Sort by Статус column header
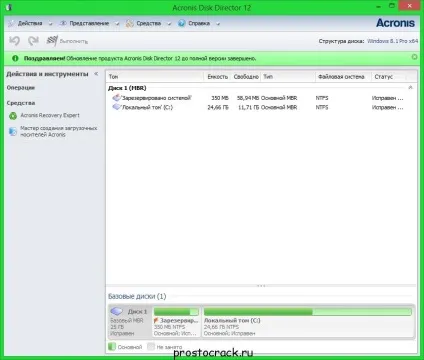Screen dimensions: 424x360 (x=389, y=77)
